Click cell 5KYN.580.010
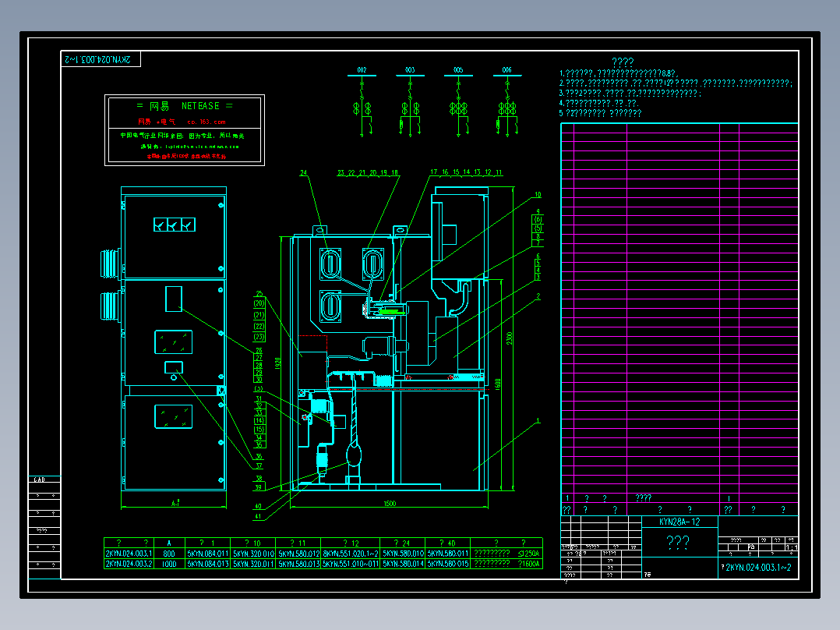840x630 pixels. pyautogui.click(x=404, y=554)
